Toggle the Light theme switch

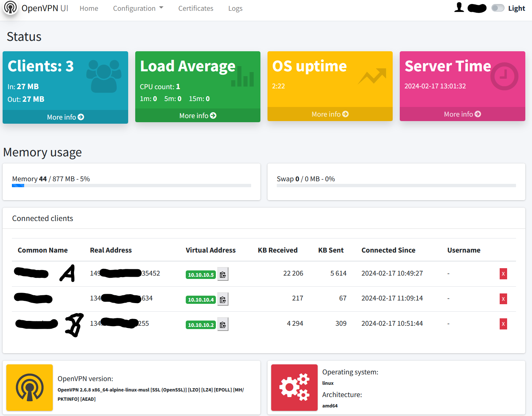pyautogui.click(x=498, y=8)
